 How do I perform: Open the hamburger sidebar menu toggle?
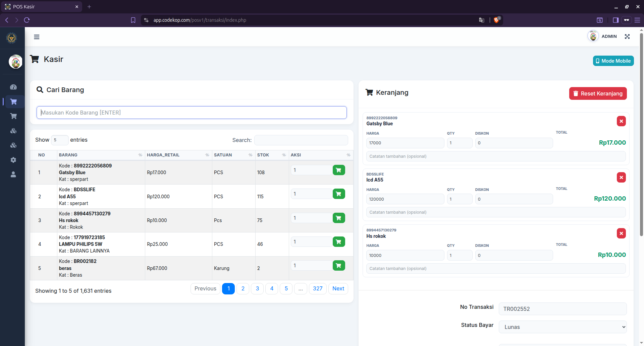pos(37,37)
